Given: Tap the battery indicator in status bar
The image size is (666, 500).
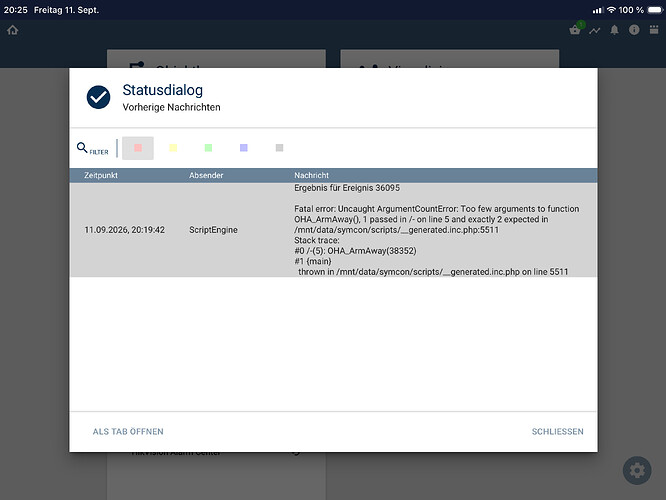Looking at the screenshot, I should coord(655,10).
